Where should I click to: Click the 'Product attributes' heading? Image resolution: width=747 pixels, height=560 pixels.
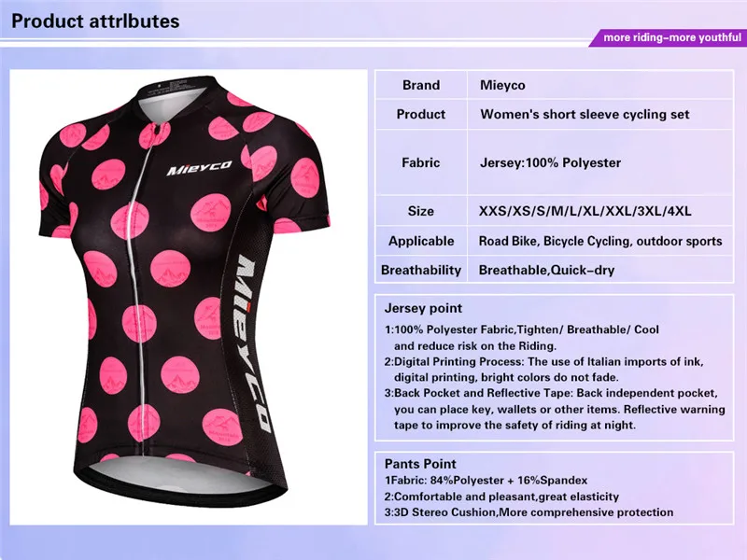point(95,21)
